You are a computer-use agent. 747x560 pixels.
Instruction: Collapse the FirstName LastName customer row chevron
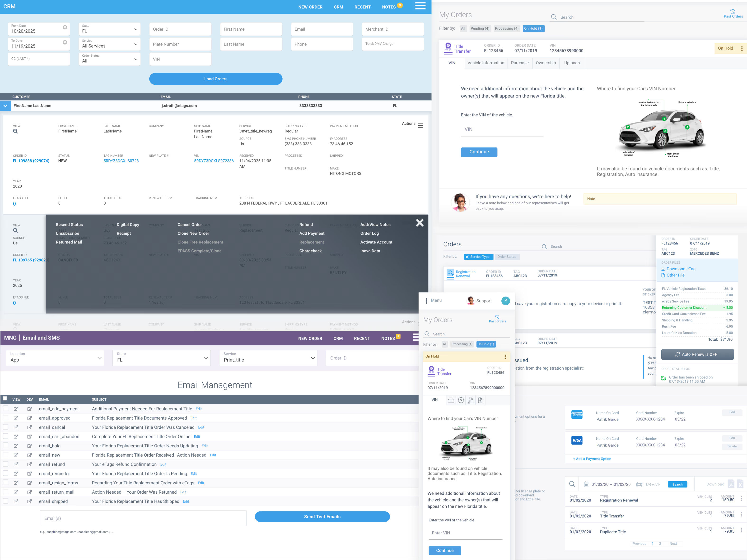(5, 106)
